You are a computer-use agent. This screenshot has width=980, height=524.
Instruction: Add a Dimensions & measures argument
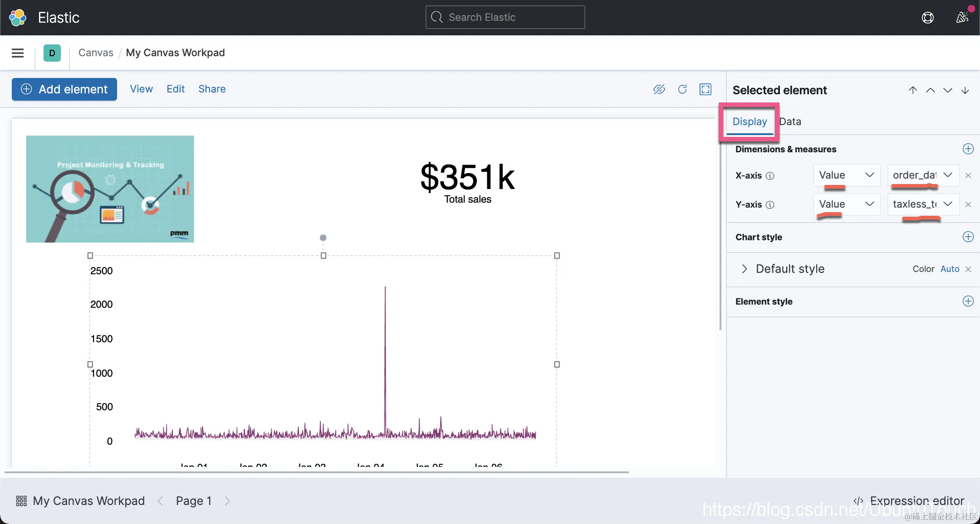pos(968,149)
